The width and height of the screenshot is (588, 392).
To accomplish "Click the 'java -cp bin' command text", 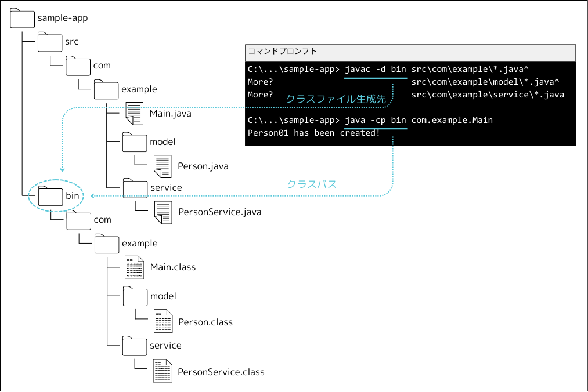I will [x=375, y=120].
